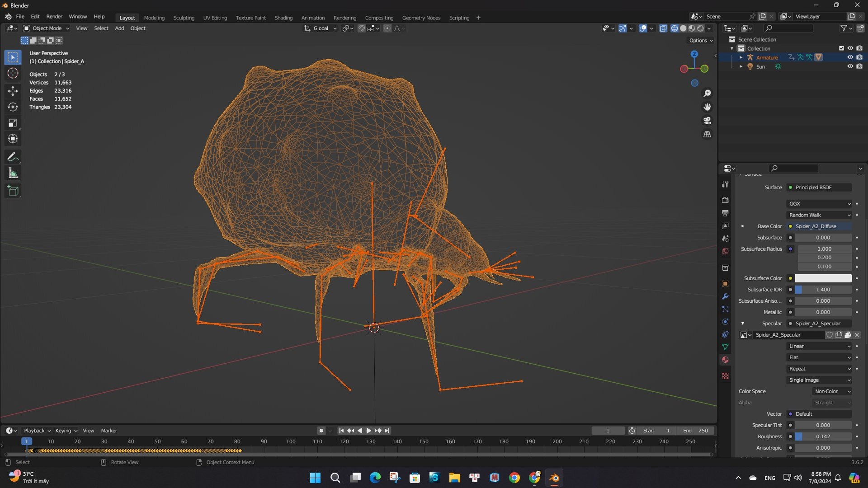Image resolution: width=868 pixels, height=488 pixels.
Task: Open the Render menu
Action: 54,17
